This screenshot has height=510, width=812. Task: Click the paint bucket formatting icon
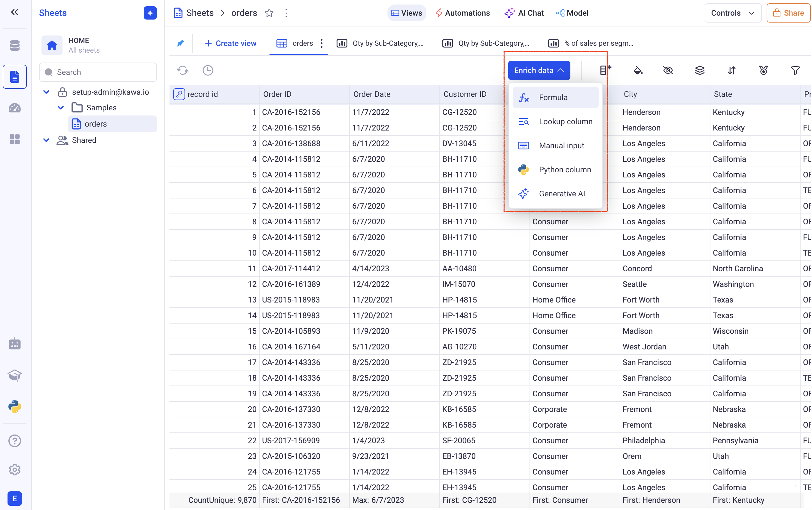pos(638,70)
